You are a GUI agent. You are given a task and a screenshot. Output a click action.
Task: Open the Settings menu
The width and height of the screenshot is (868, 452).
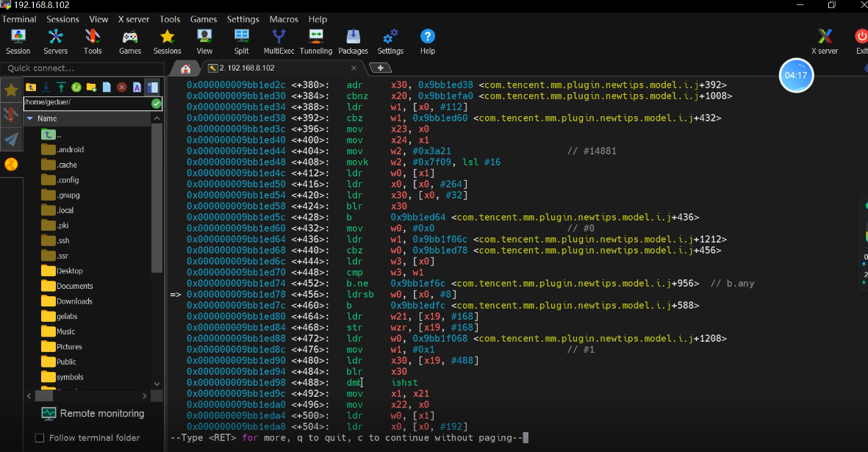243,19
